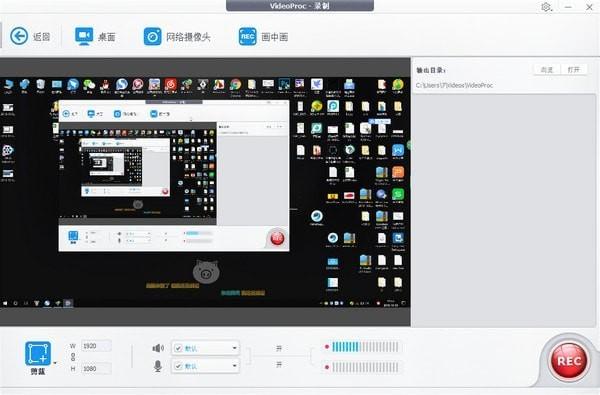The width and height of the screenshot is (600, 395).
Task: Start recording with the red REC button
Action: tap(569, 361)
